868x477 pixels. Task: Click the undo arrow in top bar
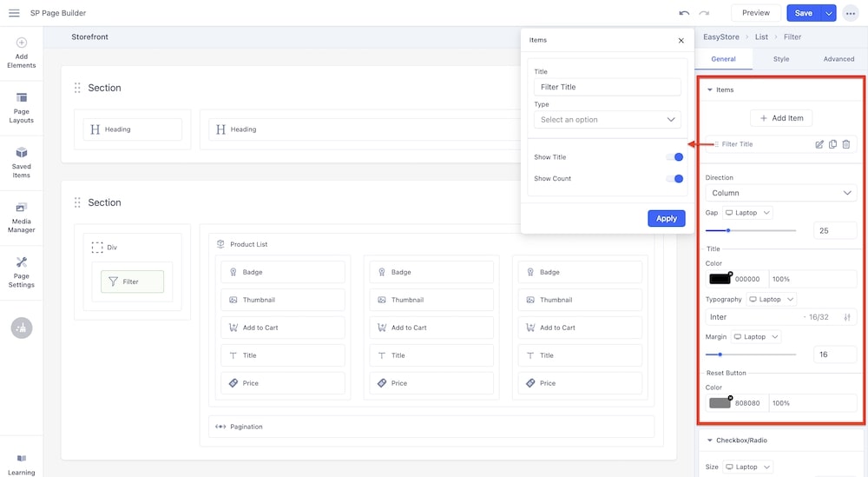point(684,13)
